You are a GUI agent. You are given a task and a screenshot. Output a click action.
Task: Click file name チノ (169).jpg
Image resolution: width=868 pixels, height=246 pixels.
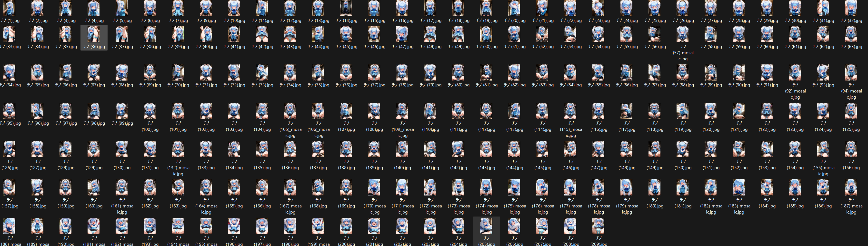[346, 203]
